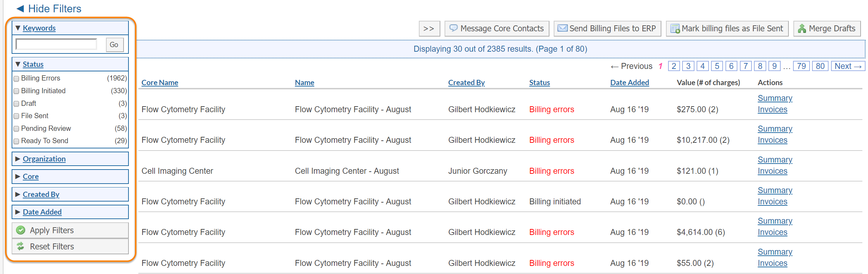The height and width of the screenshot is (274, 868).
Task: Expand the Organization filter section
Action: 44,159
